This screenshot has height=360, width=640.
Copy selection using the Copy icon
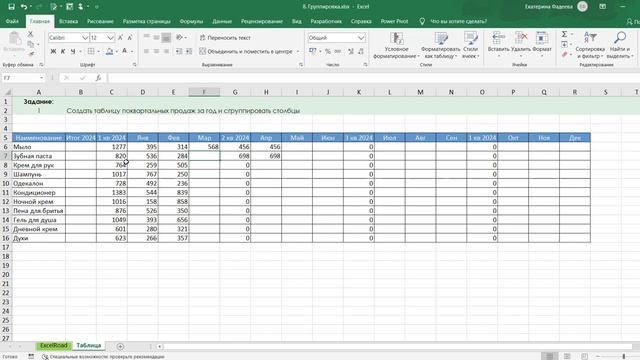pyautogui.click(x=31, y=44)
